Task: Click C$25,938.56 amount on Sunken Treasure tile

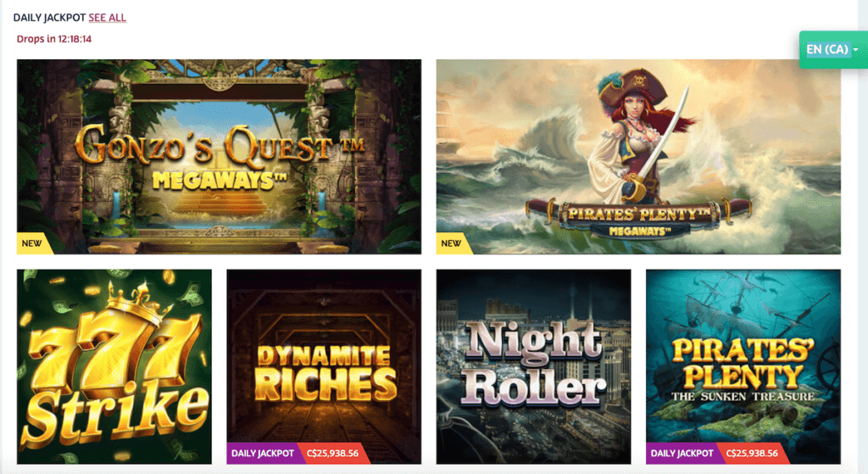Action: 753,453
